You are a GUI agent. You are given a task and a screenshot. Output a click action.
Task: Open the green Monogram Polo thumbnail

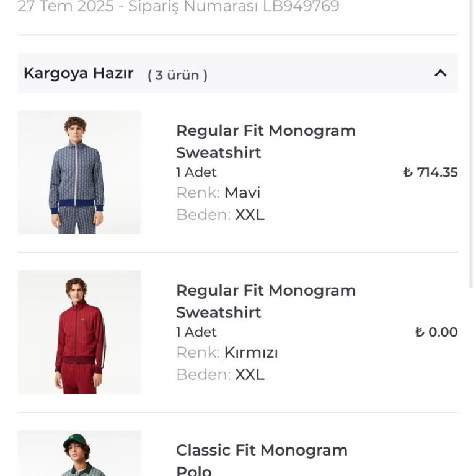click(79, 454)
